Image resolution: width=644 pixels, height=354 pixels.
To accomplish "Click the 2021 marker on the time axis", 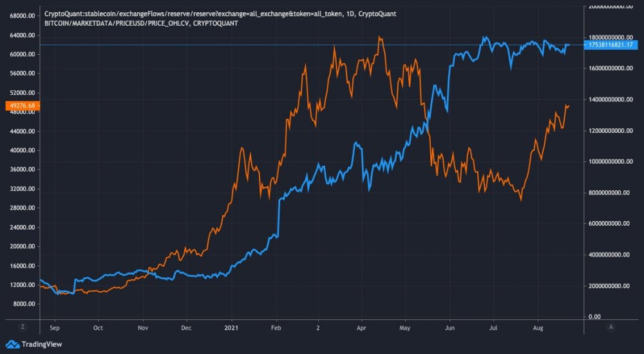I will (232, 327).
